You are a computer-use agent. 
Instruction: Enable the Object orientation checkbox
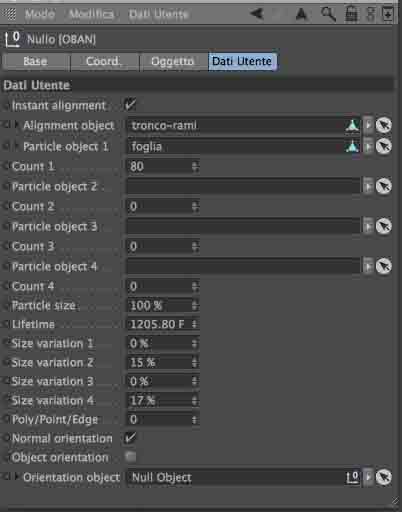[130, 457]
